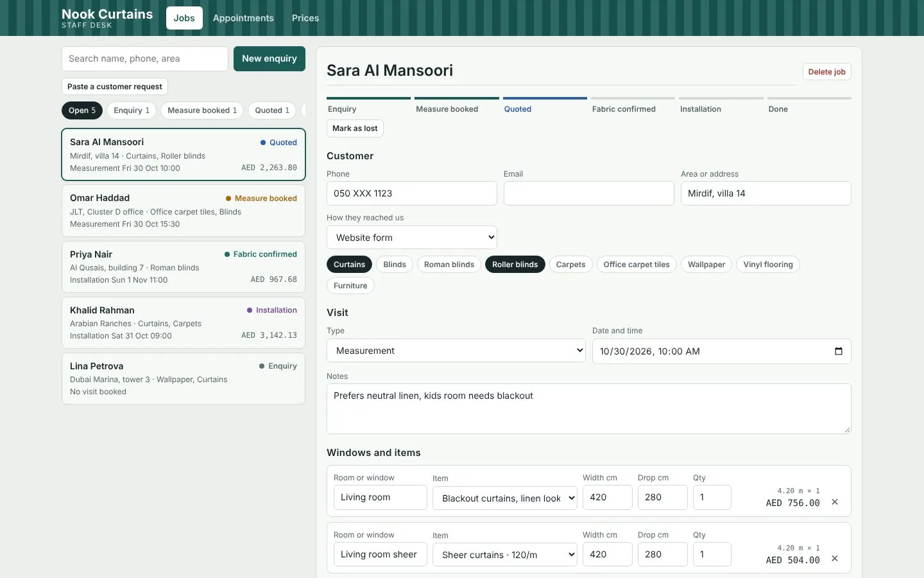The image size is (924, 578).
Task: Click the visit Notes text area
Action: pyautogui.click(x=589, y=408)
